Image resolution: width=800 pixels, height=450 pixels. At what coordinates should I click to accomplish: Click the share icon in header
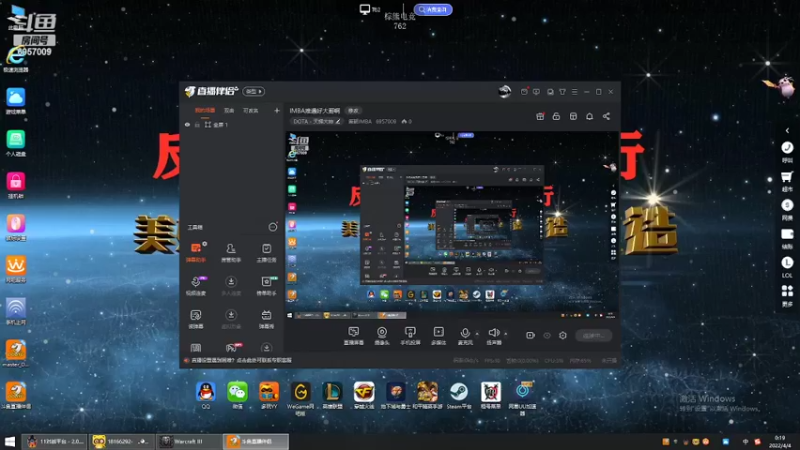[x=606, y=116]
